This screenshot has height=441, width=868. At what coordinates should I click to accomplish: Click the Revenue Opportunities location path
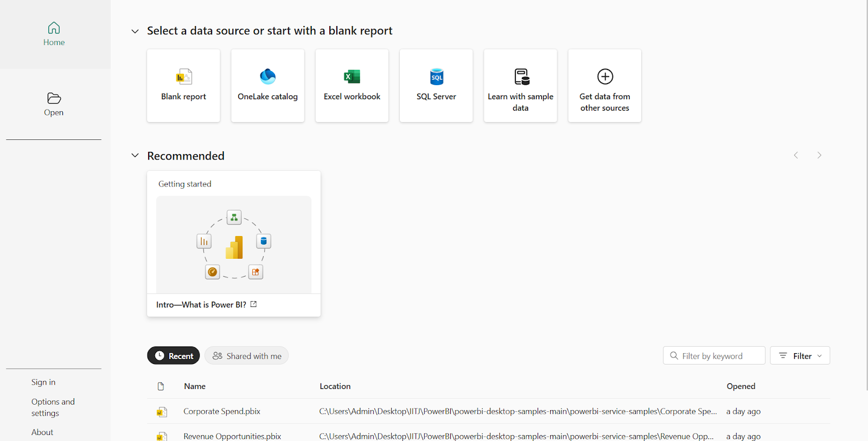tap(516, 436)
